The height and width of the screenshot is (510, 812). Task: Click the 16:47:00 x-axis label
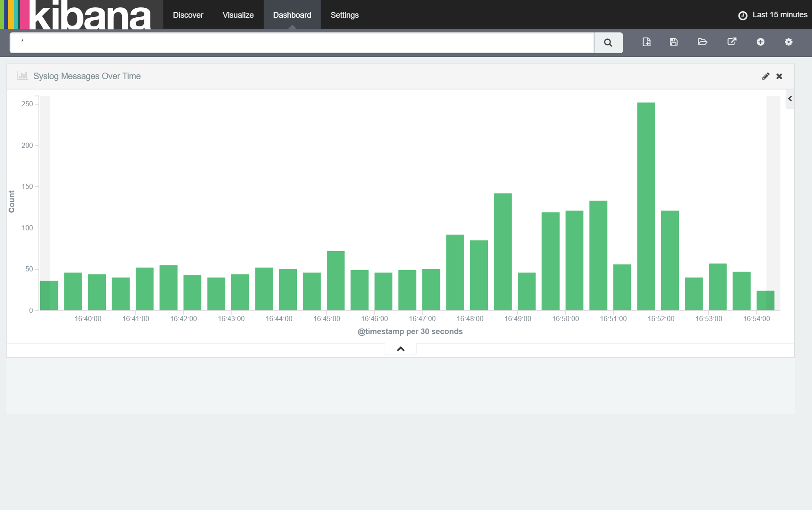coord(422,319)
